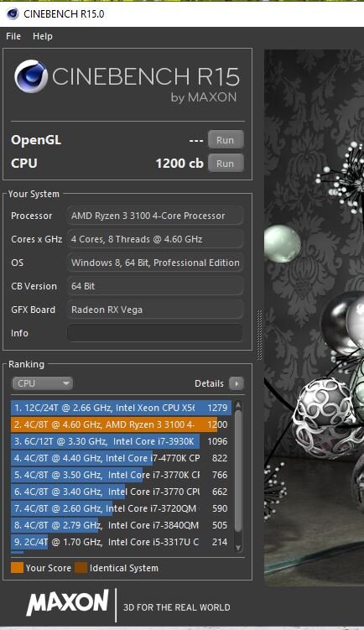Open the Help menu
The width and height of the screenshot is (364, 630).
43,36
